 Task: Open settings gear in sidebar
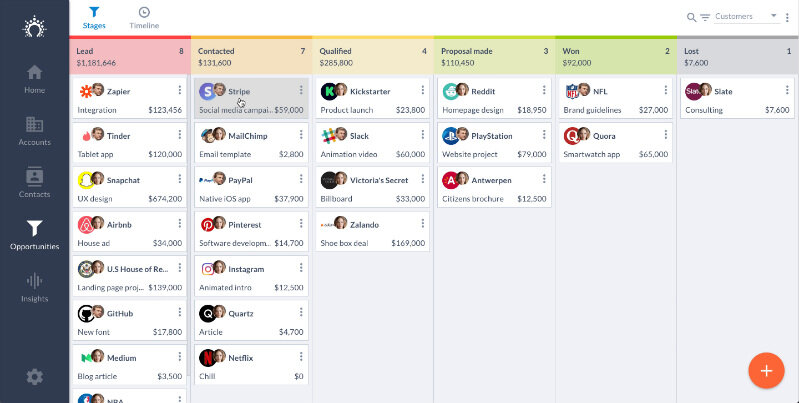(x=34, y=377)
